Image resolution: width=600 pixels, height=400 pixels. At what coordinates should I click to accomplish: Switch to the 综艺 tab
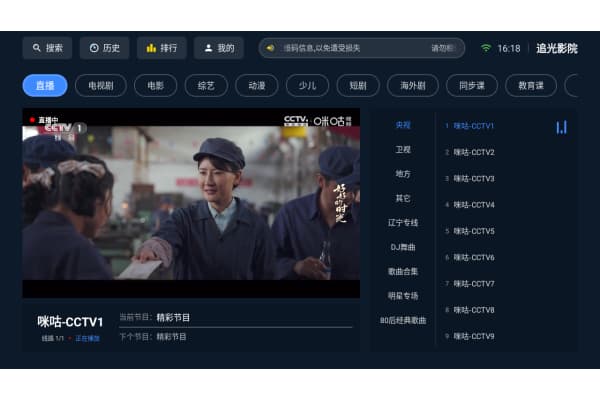coord(206,85)
